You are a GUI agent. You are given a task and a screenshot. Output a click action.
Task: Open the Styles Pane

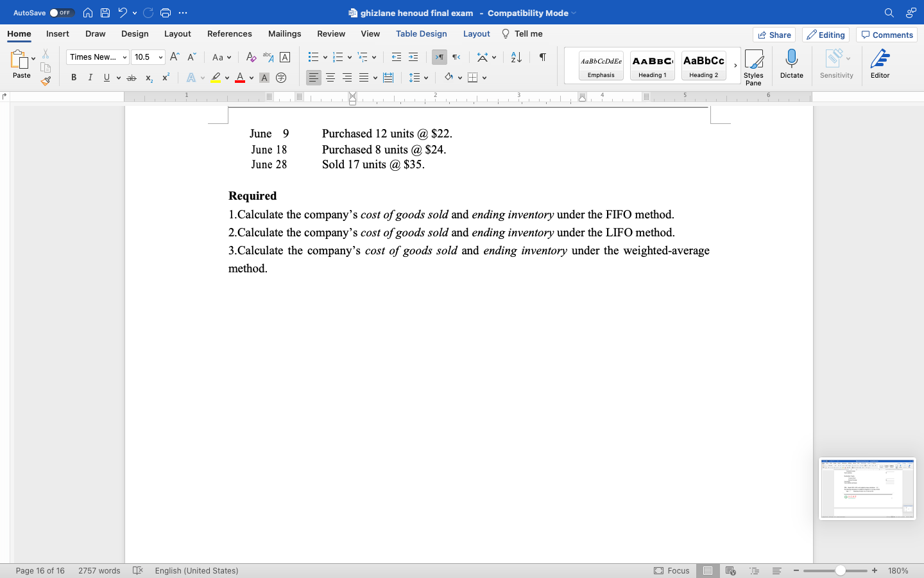pos(754,64)
